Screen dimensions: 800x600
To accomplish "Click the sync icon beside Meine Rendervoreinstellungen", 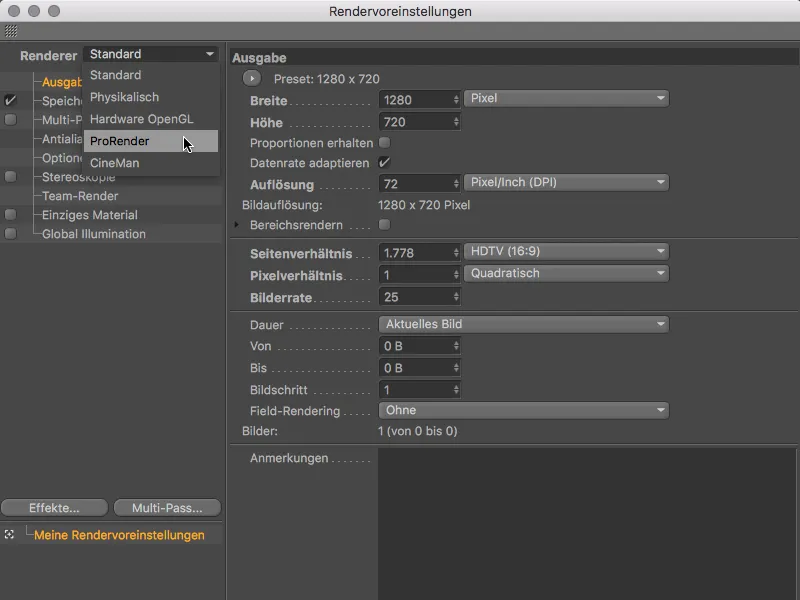I will point(11,535).
